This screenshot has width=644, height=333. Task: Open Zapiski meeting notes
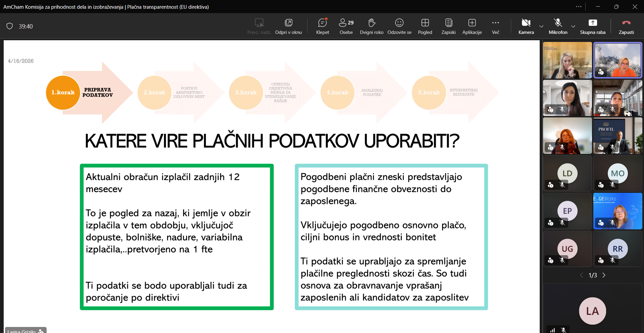pos(448,26)
